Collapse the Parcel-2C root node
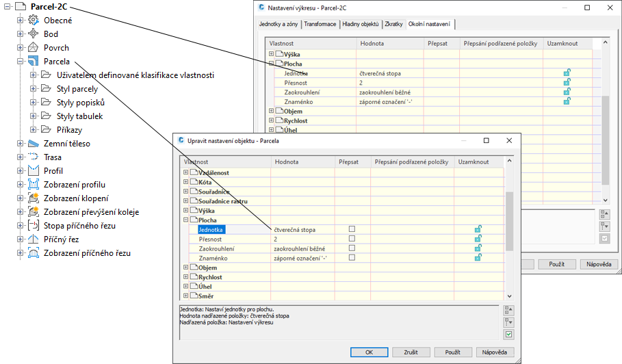The width and height of the screenshot is (622, 364). [7, 6]
